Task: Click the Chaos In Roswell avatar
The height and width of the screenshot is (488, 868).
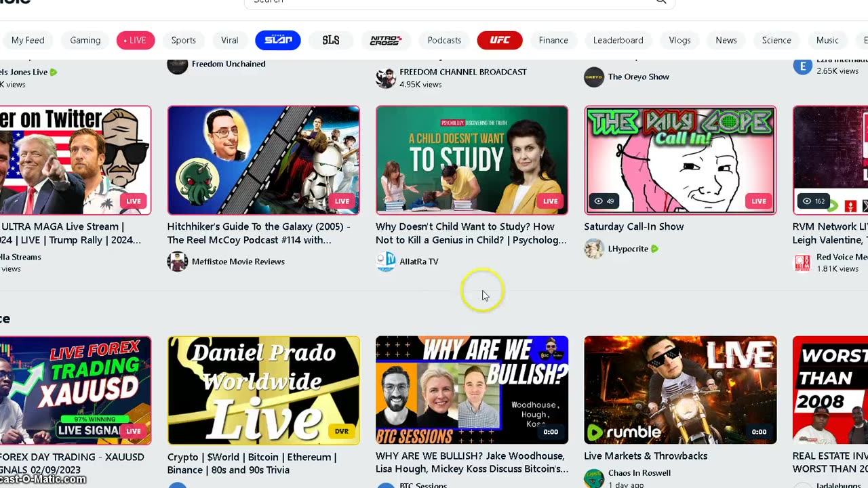Action: click(594, 478)
